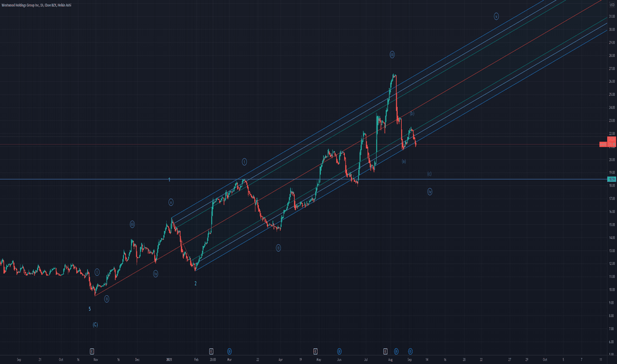Click the Westwood Holdings Group chart title
617x364 pixels.
[36, 5]
